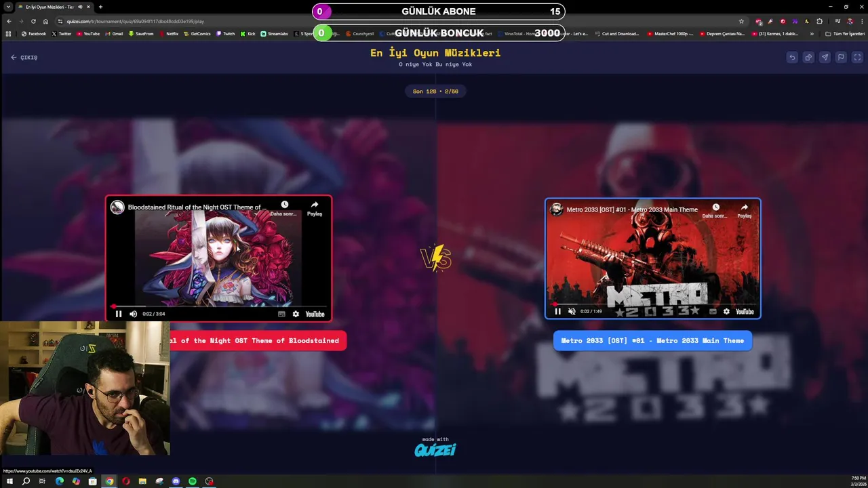Open the Windows Start menu
This screenshot has height=488, width=868.
(9, 481)
